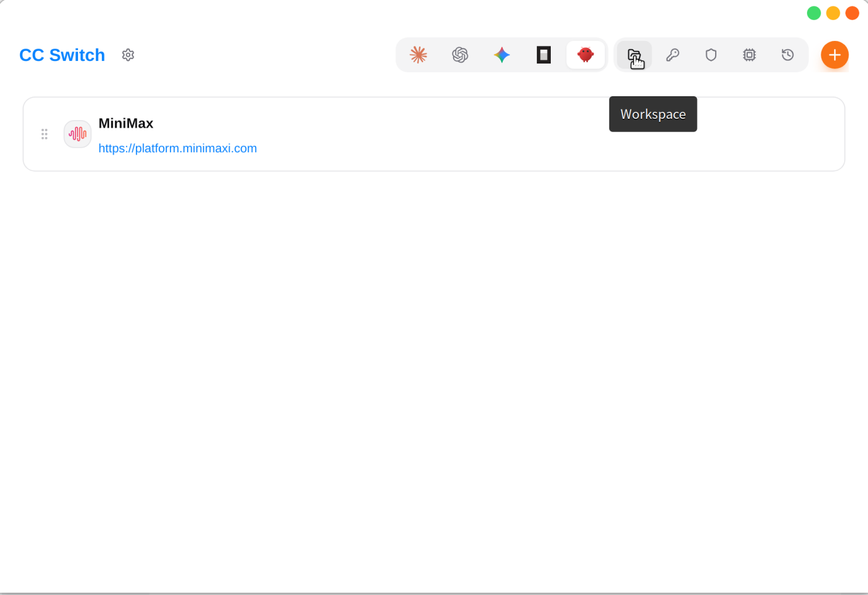The width and height of the screenshot is (868, 595).
Task: Click the red-orange window control dot
Action: 852,13
